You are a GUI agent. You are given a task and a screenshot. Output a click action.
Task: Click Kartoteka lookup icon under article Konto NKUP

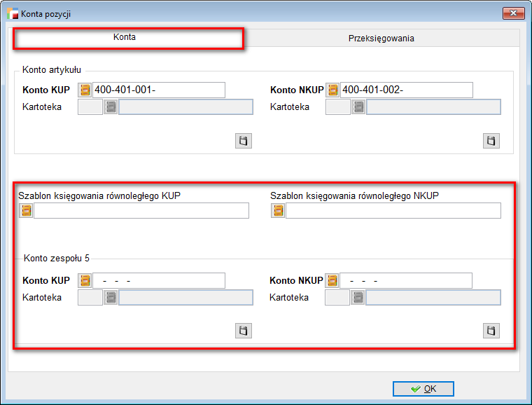[358, 107]
